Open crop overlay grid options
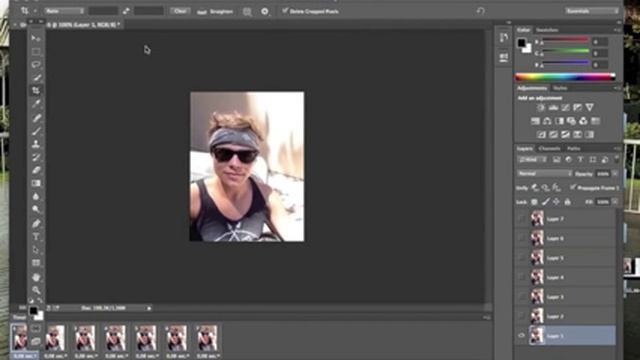Viewport: 640px width, 360px height. pyautogui.click(x=247, y=11)
